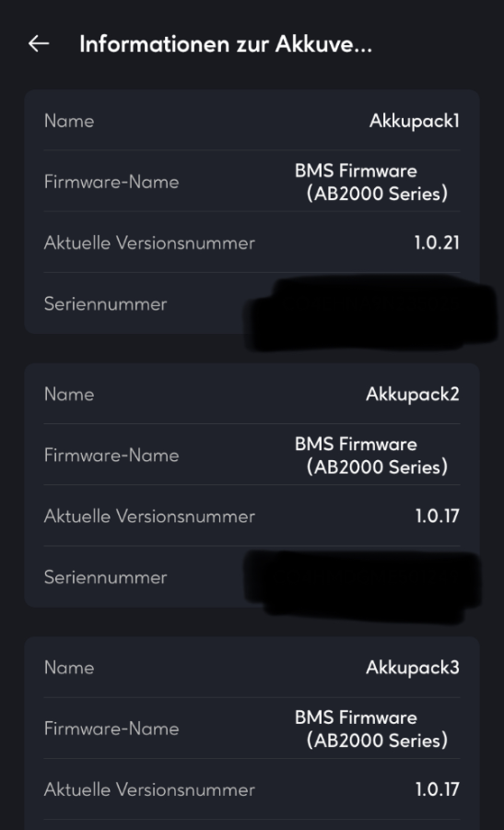The height and width of the screenshot is (830, 504).
Task: Tap Akkupack2 Firmware-Name label
Action: pyautogui.click(x=111, y=456)
